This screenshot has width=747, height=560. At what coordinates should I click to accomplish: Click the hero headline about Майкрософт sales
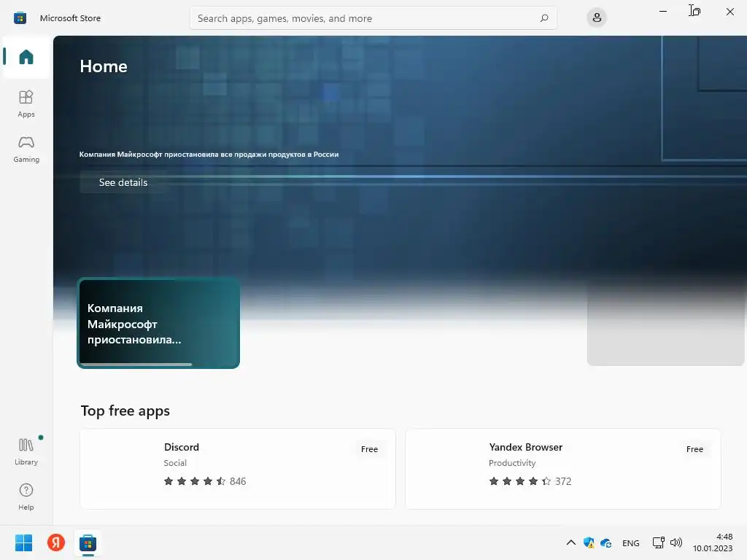(x=209, y=155)
